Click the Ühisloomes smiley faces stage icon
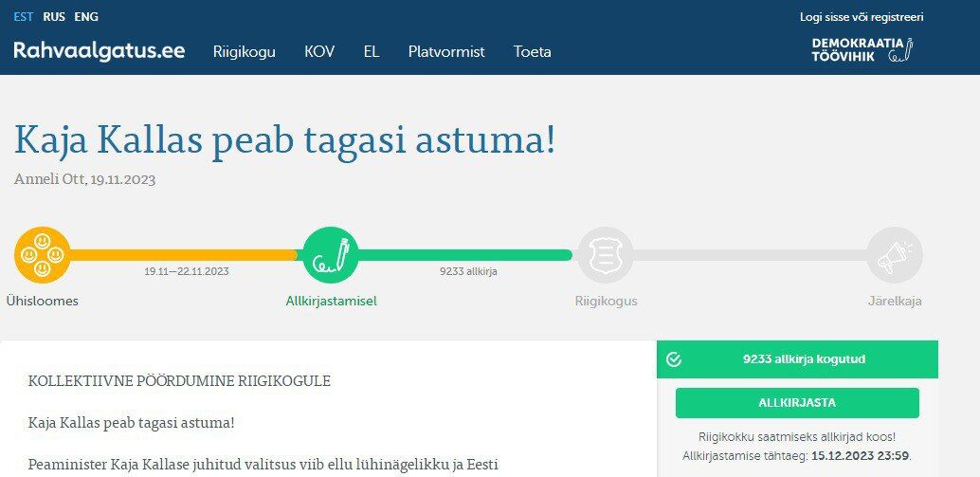980x477 pixels. click(42, 254)
